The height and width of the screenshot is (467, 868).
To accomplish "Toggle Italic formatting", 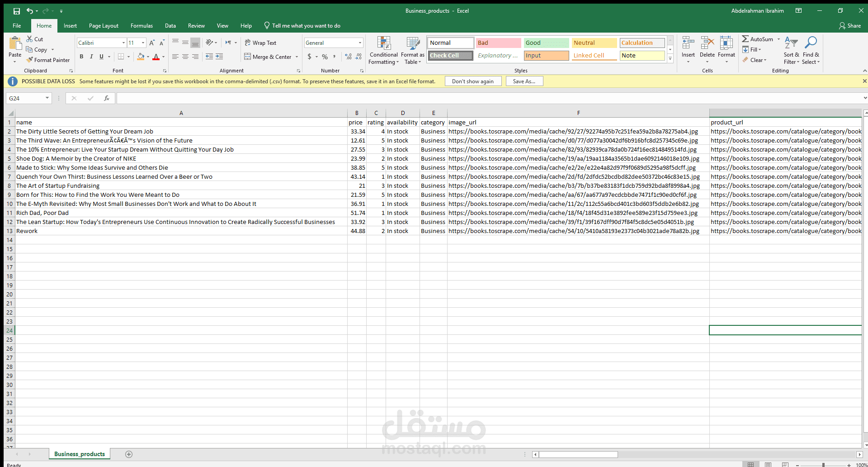I will click(91, 57).
